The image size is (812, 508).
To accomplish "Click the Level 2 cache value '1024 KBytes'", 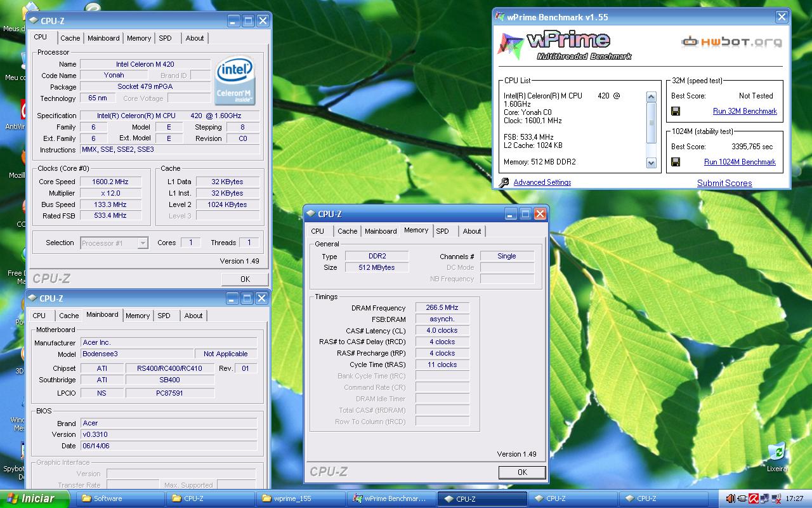I will pos(228,204).
